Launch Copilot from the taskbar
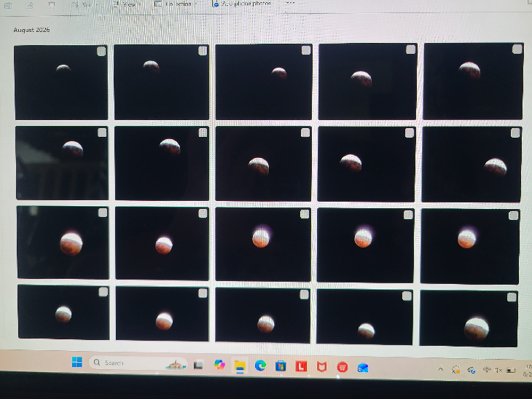Screen dimensions: 532x399 tap(219, 365)
